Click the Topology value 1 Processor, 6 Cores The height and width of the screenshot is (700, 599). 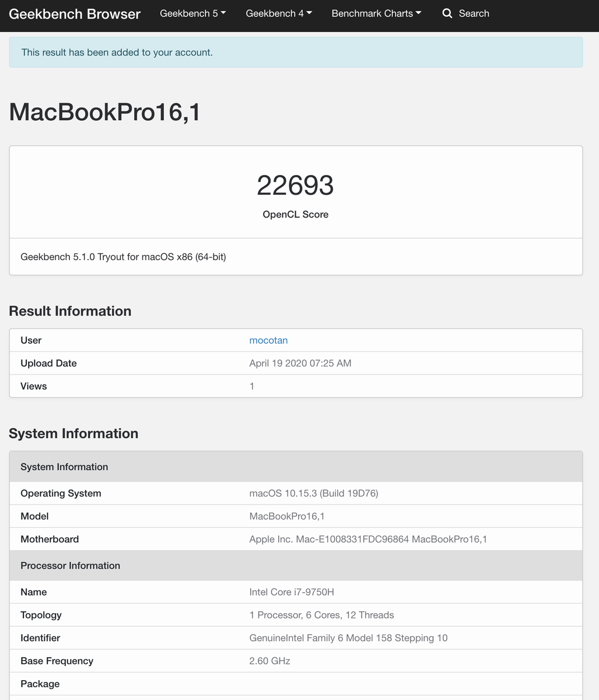[321, 615]
